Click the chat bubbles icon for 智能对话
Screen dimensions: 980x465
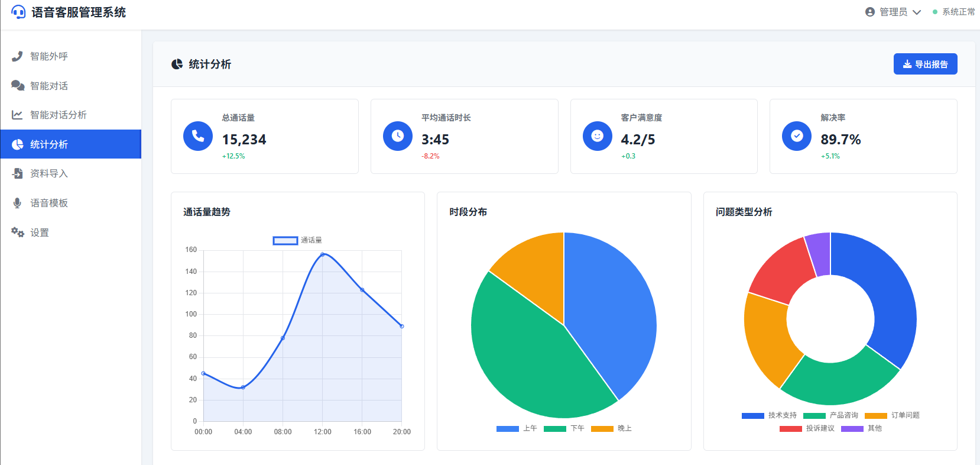(x=18, y=86)
